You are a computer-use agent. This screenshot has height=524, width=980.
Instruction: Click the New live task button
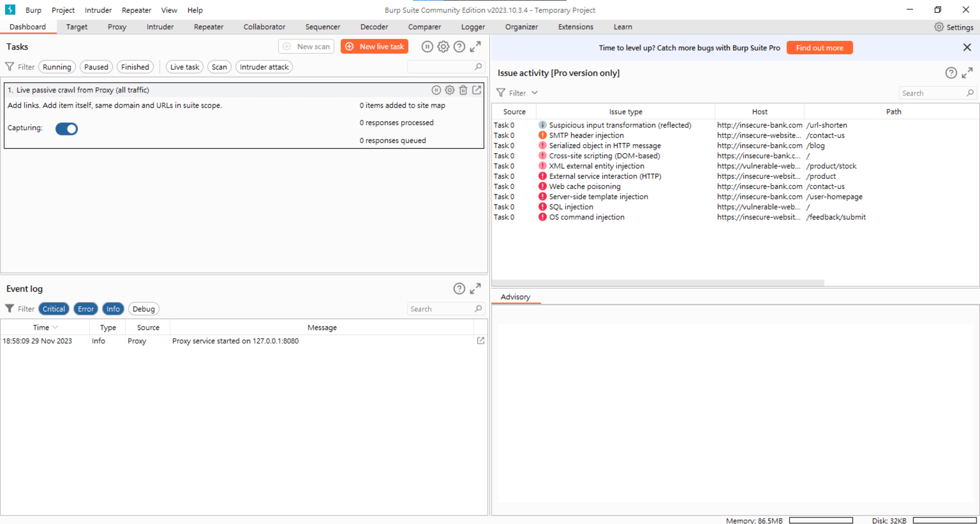375,46
